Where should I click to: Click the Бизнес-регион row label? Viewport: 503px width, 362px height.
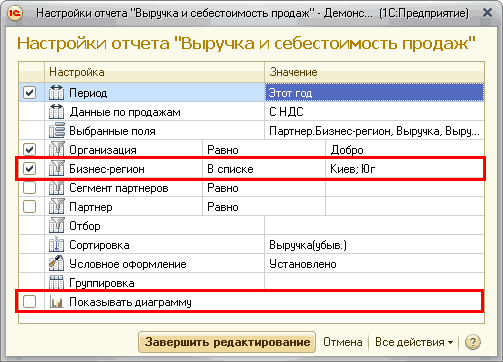coord(107,169)
